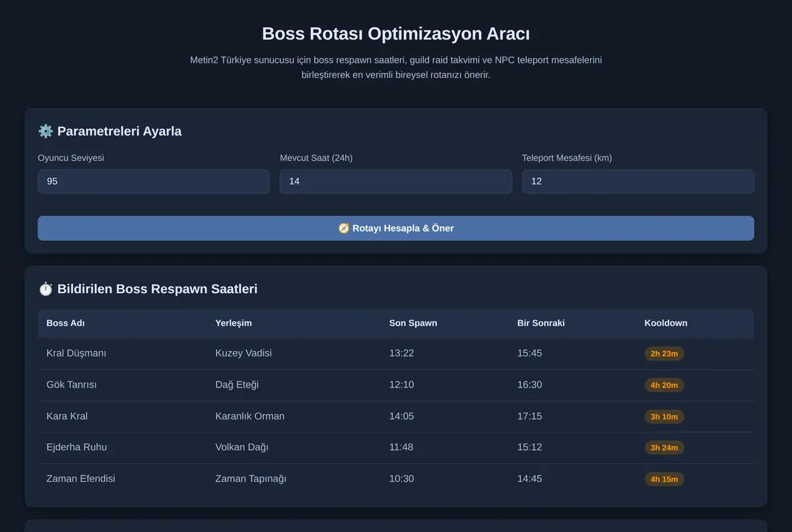Click the stopwatch icon beside Bildirilen Boss
Image resolution: width=792 pixels, height=532 pixels.
(46, 289)
